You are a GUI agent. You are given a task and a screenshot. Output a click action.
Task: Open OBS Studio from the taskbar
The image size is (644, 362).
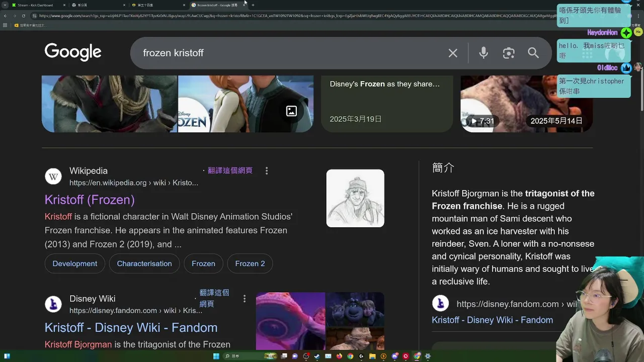pos(306,356)
